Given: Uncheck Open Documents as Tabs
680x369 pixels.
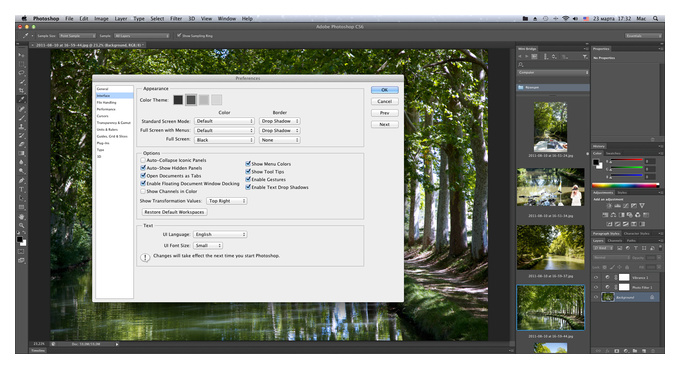Looking at the screenshot, I should (x=143, y=176).
